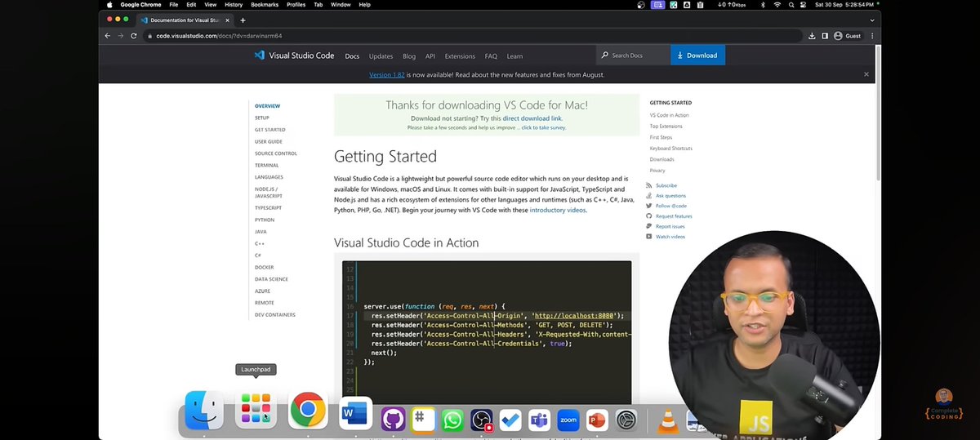Open Finder from the dock

click(204, 411)
